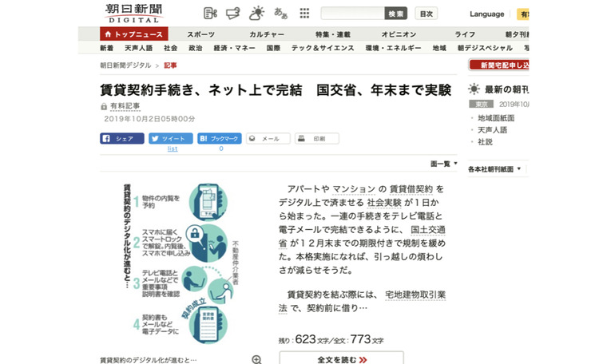
Task: Expand the 画一覧 image list dropdown
Action: pyautogui.click(x=444, y=164)
